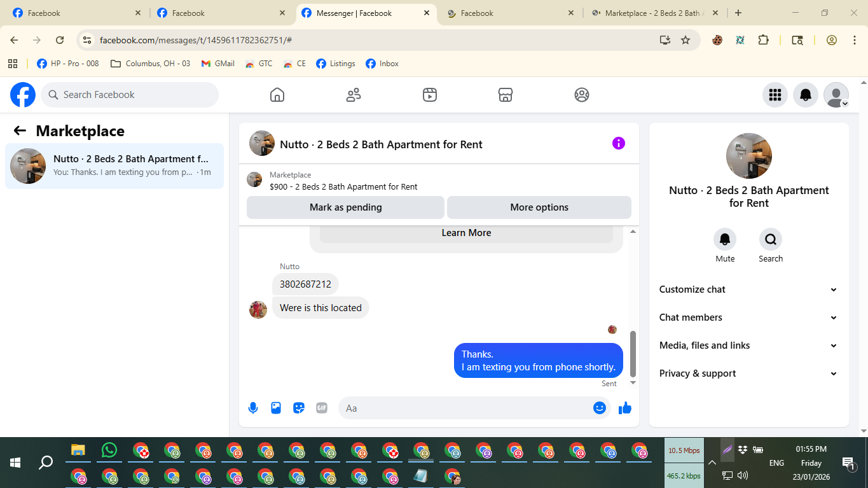Click the sender avatar beside 'Were is this located'

point(258,310)
